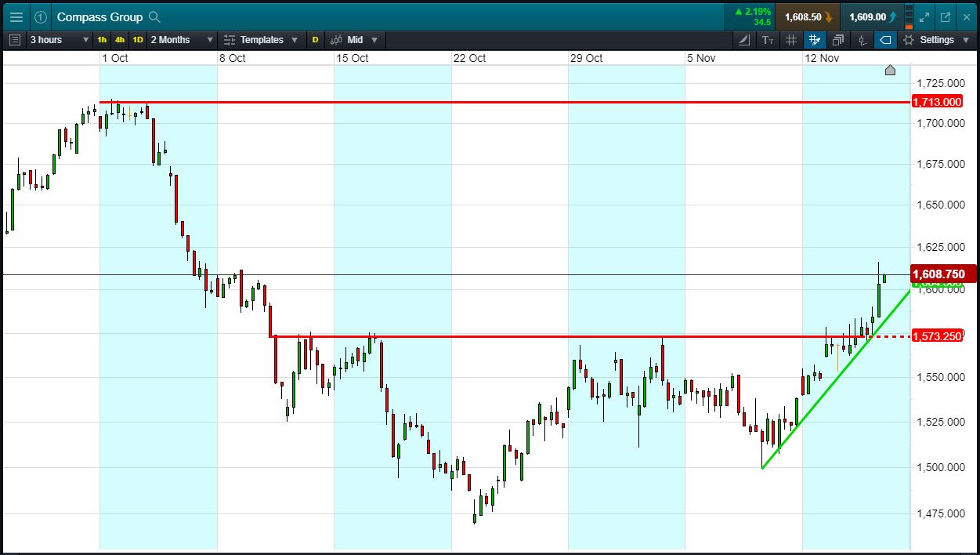Click the 1,573.250 red price label

click(938, 336)
